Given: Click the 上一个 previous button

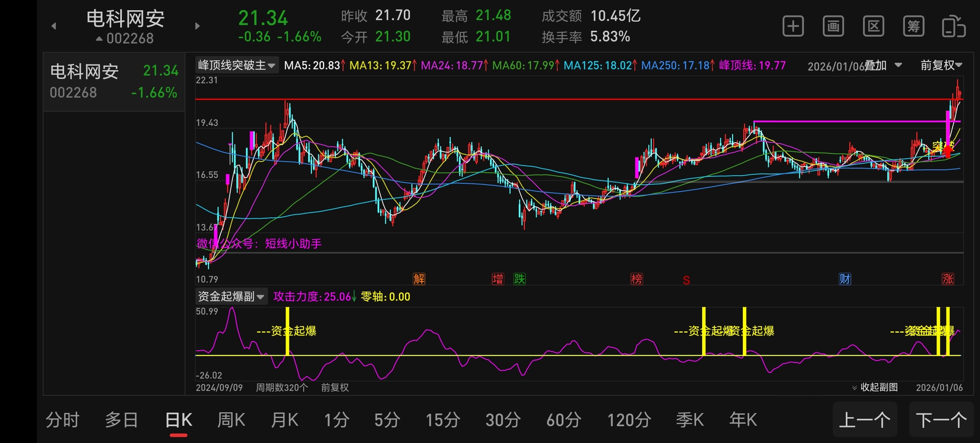Looking at the screenshot, I should 865,420.
